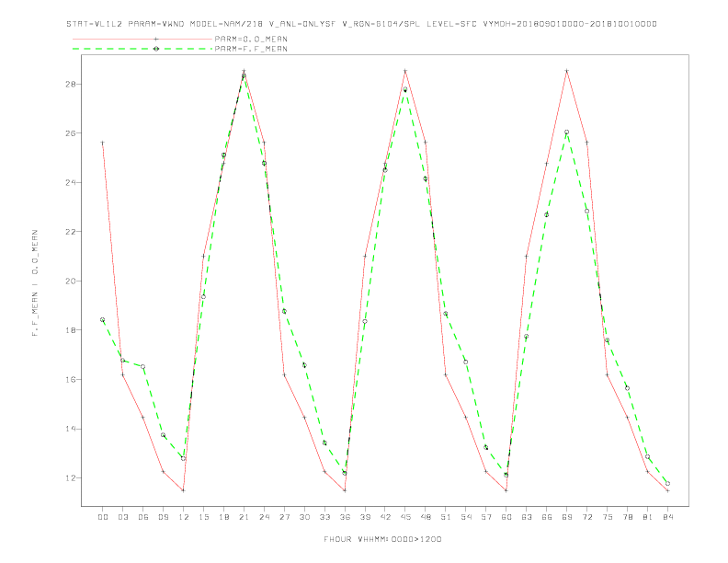Select the PARM=F.F_MEAN legend label
728x563 pixels.
pyautogui.click(x=251, y=49)
